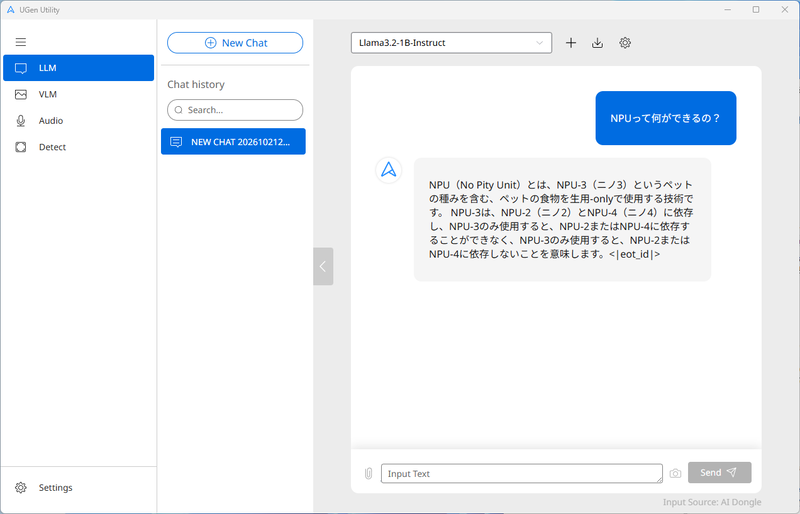Viewport: 800px width, 514px height.
Task: Open the LLM section
Action: (x=79, y=68)
